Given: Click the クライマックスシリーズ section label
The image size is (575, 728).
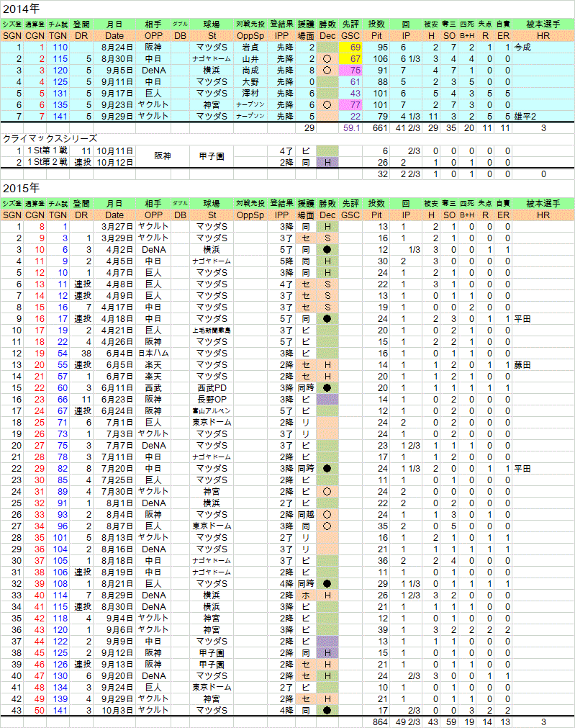Looking at the screenshot, I should [x=50, y=139].
